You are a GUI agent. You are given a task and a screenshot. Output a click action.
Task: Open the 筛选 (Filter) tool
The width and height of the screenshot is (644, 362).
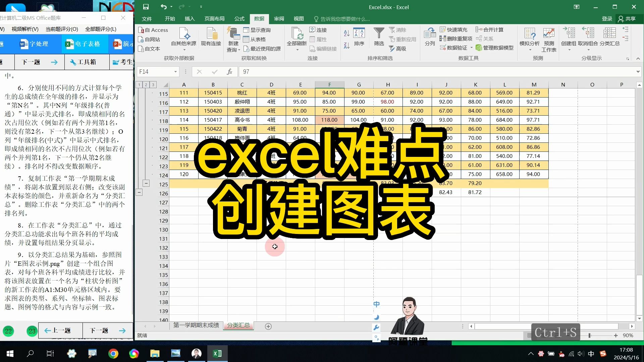378,38
